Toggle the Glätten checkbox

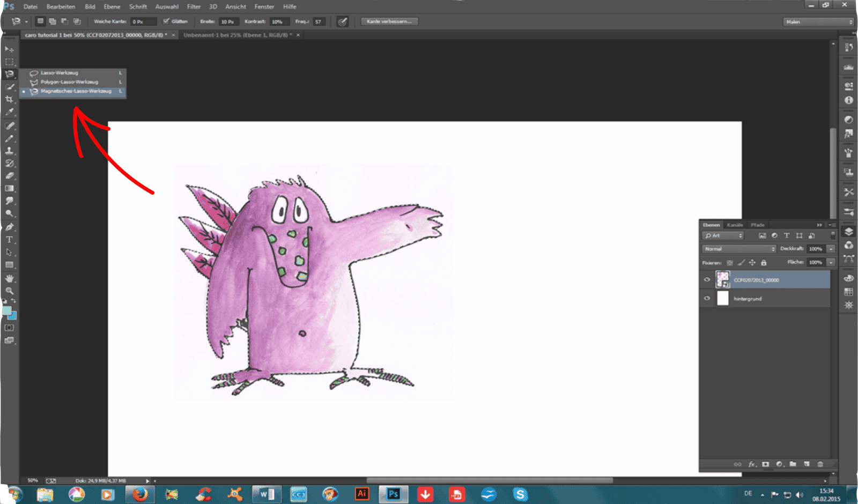(166, 21)
